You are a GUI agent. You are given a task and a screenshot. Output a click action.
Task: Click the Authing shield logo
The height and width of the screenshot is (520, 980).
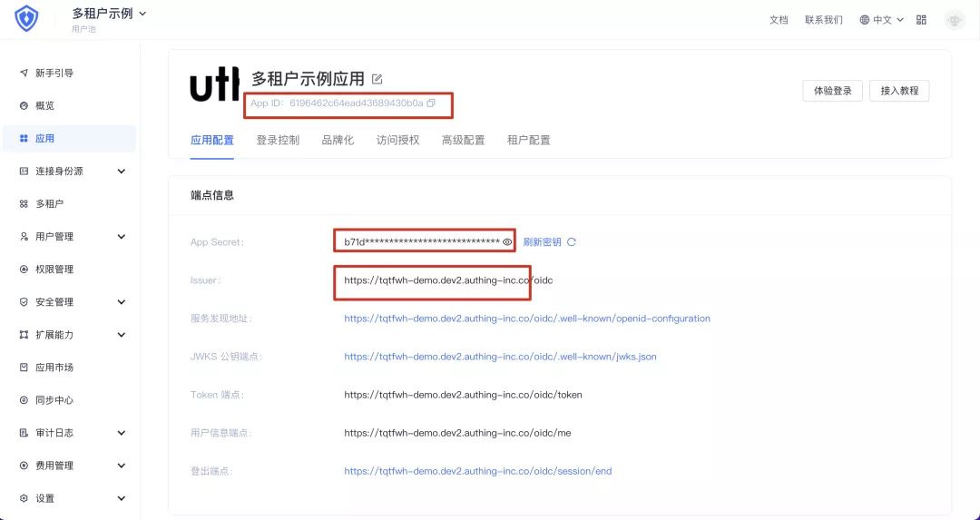point(26,19)
